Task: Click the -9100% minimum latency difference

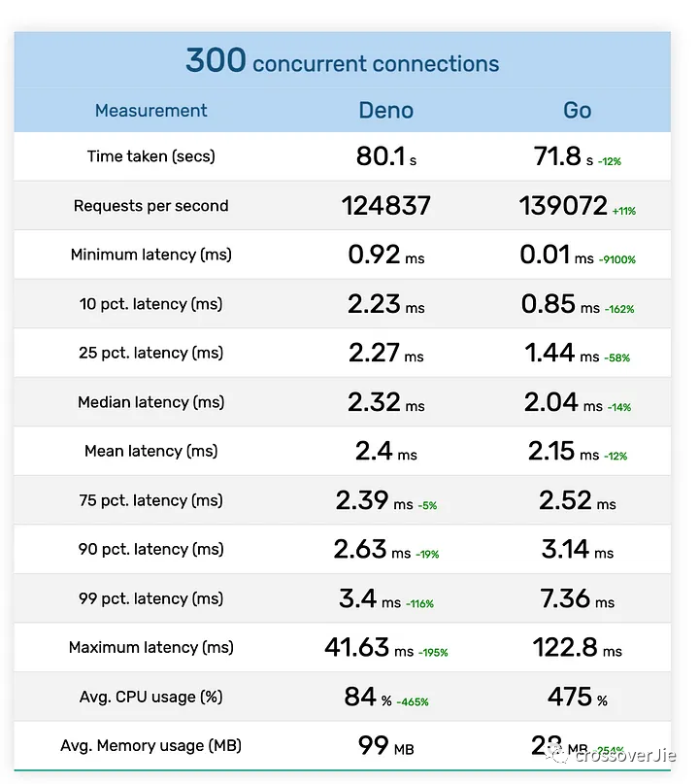Action: point(617,259)
